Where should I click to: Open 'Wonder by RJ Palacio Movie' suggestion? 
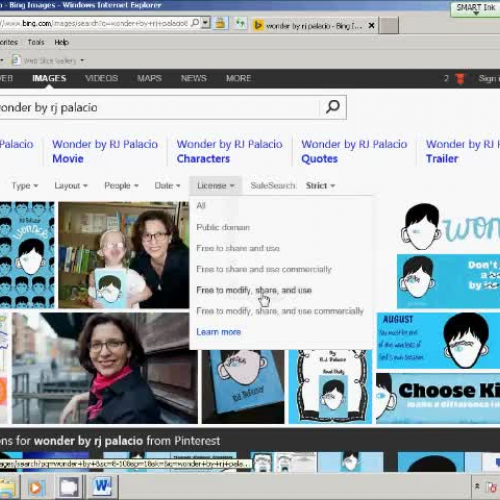[105, 151]
